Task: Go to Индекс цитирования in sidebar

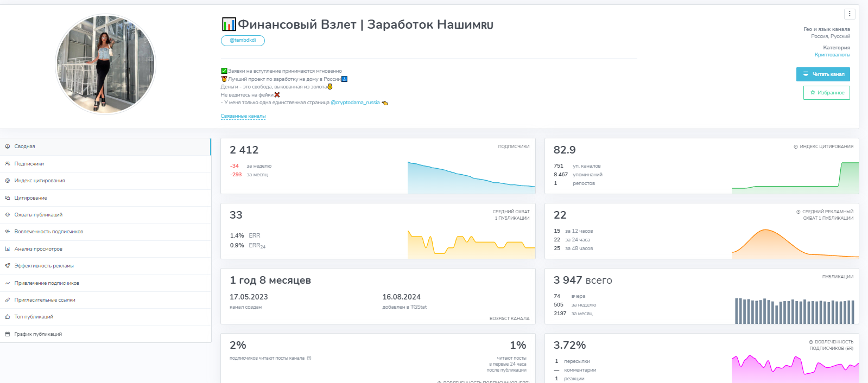Action: coord(105,181)
